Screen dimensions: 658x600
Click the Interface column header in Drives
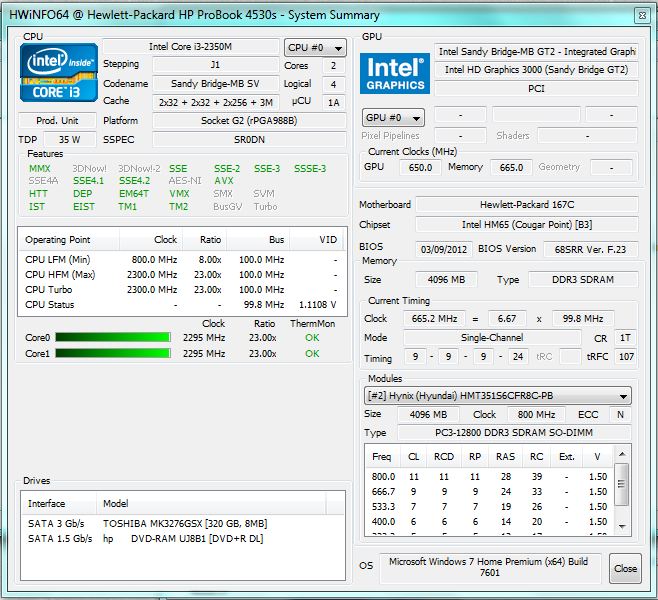pyautogui.click(x=59, y=503)
